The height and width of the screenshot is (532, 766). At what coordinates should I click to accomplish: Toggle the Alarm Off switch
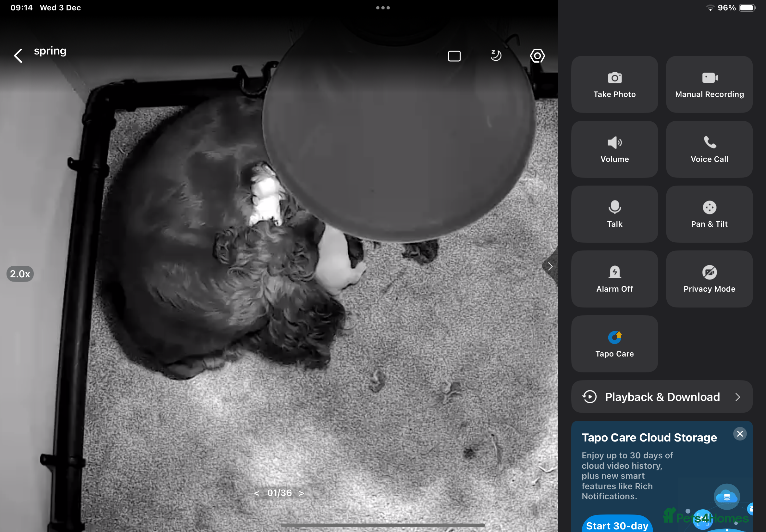pyautogui.click(x=614, y=279)
